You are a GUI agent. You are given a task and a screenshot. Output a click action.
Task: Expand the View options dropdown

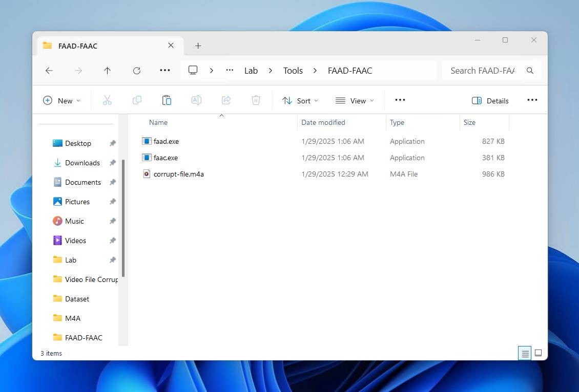(355, 100)
